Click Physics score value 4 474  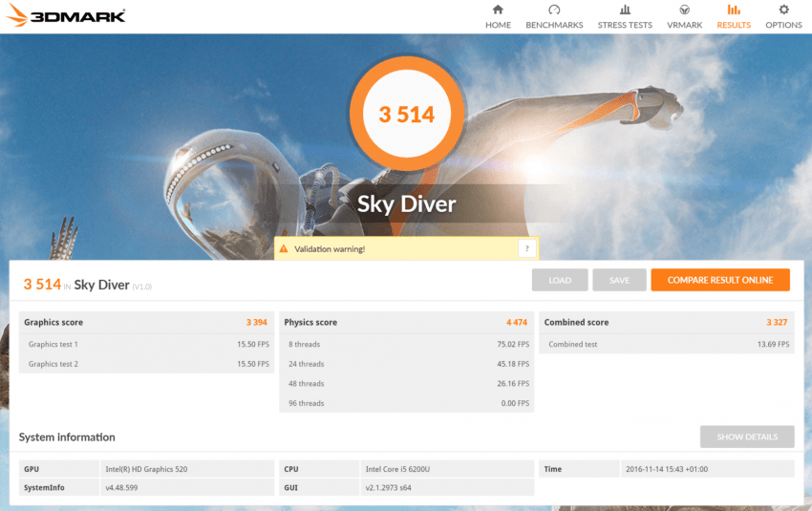[517, 322]
